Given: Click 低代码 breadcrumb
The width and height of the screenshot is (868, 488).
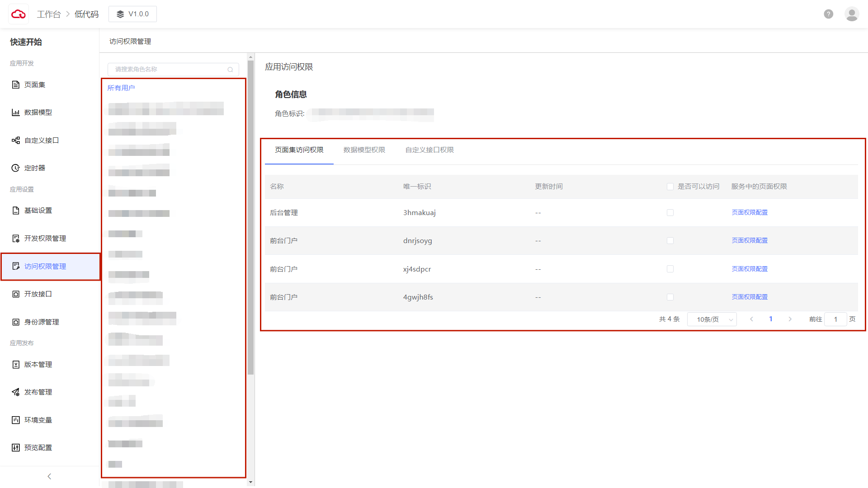Looking at the screenshot, I should click(86, 14).
